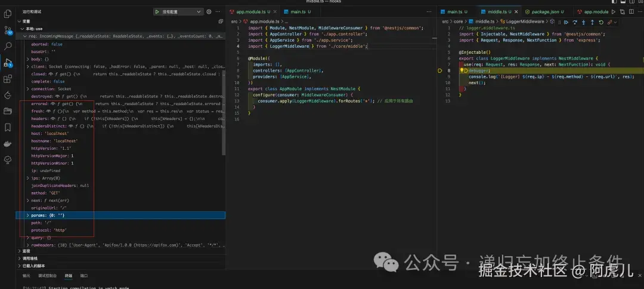Click Step Out in the debug toolbar
Image resolution: width=644 pixels, height=289 pixels.
pos(592,22)
